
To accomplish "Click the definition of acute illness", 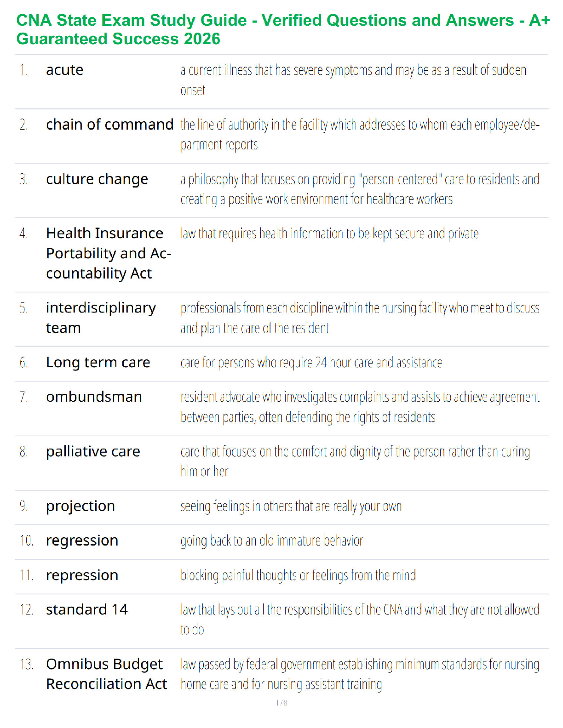I will 353,80.
